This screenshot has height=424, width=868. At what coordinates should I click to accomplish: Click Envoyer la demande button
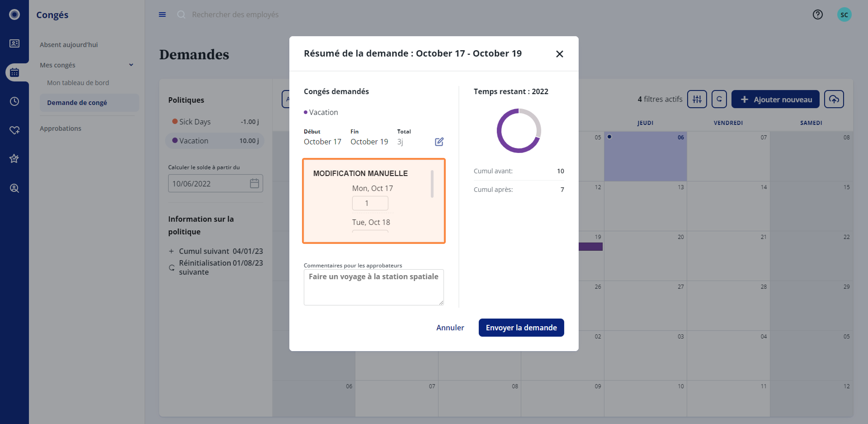click(x=521, y=328)
